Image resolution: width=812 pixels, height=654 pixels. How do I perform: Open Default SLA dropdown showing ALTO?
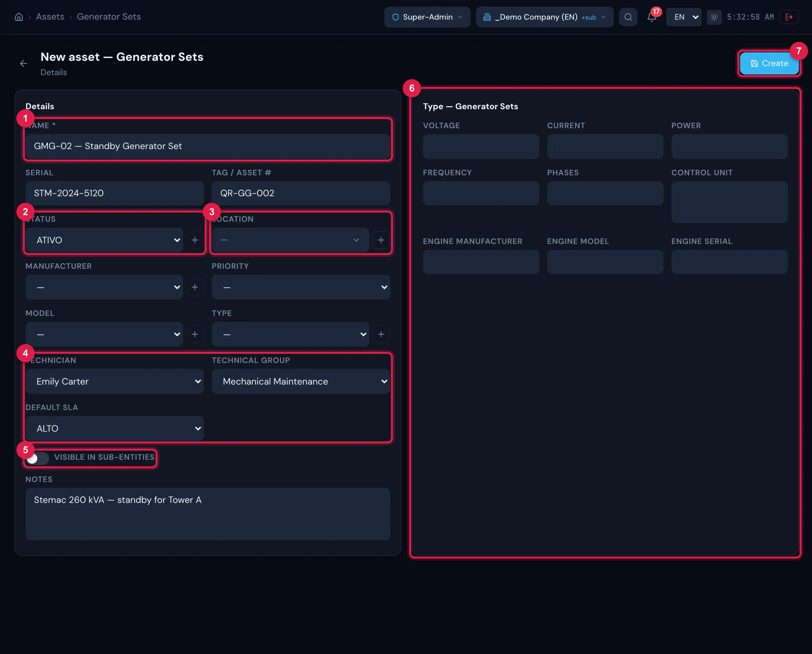[x=115, y=428]
